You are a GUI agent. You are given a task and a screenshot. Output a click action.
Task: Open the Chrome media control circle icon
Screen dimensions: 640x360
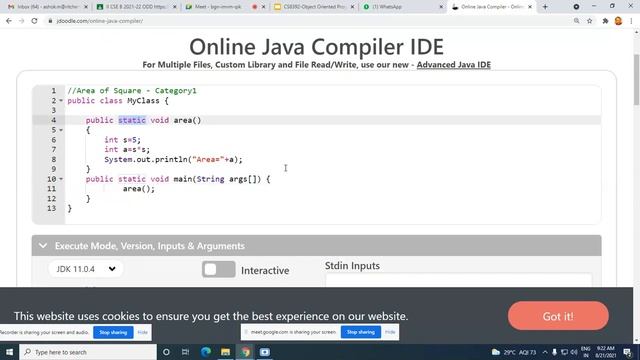pyautogui.click(x=576, y=7)
